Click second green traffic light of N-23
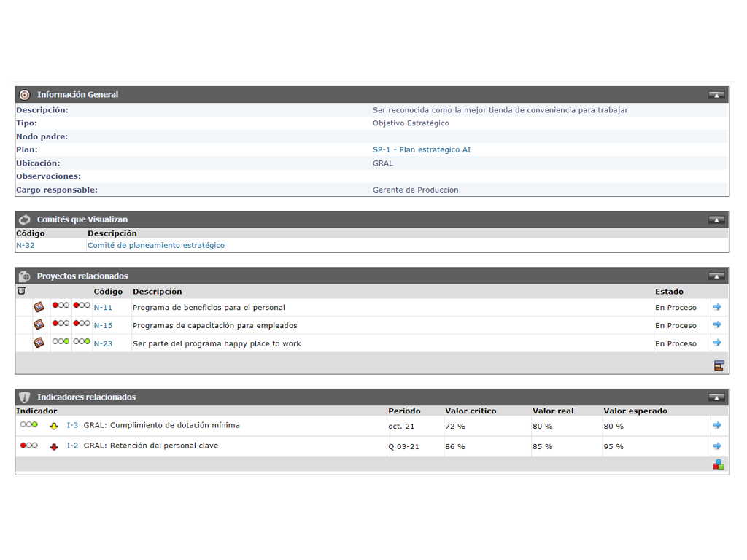Screen dimensions: 747x560 tap(82, 341)
